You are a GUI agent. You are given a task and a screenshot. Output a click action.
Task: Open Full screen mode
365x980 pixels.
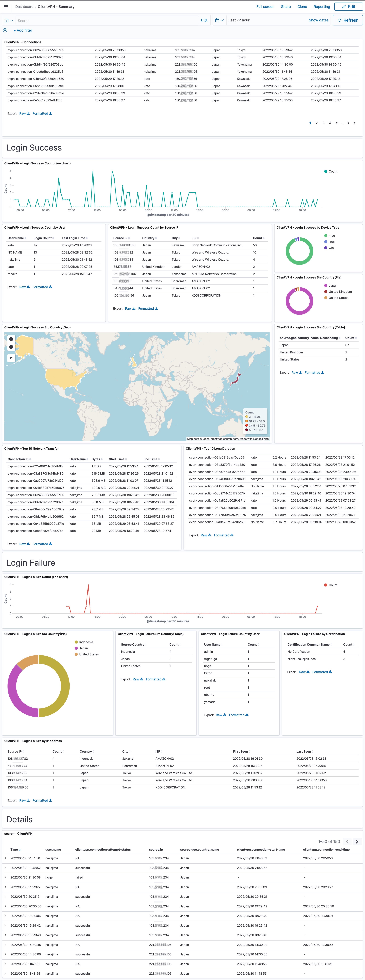coord(265,6)
